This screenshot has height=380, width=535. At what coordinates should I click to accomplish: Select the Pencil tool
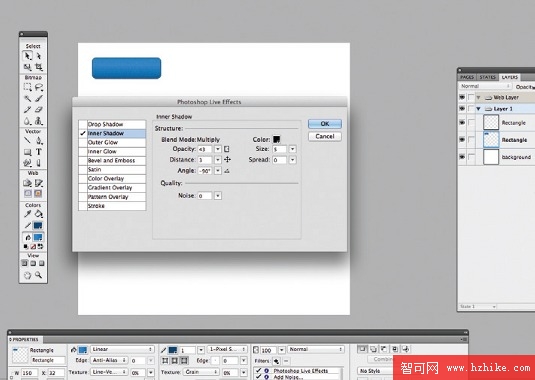pyautogui.click(x=28, y=110)
